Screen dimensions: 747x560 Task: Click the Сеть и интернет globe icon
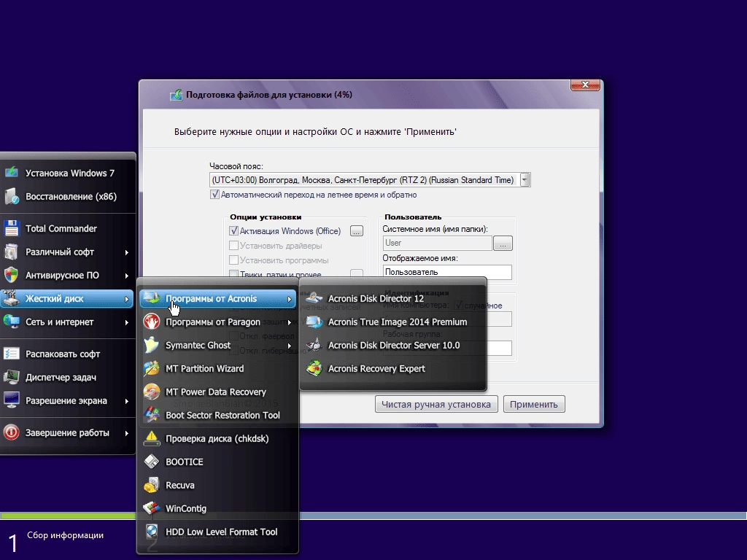pyautogui.click(x=12, y=322)
